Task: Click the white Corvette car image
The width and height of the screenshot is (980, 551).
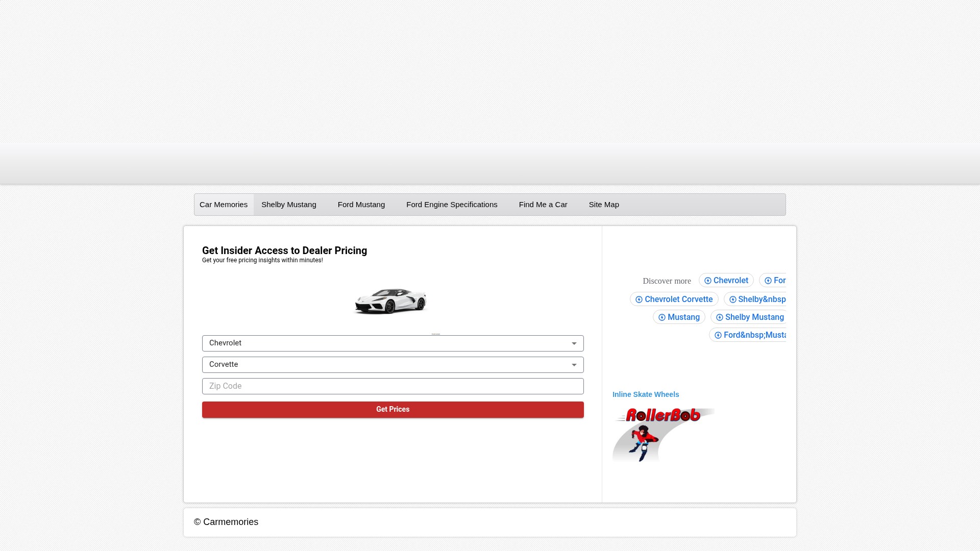Action: click(390, 301)
